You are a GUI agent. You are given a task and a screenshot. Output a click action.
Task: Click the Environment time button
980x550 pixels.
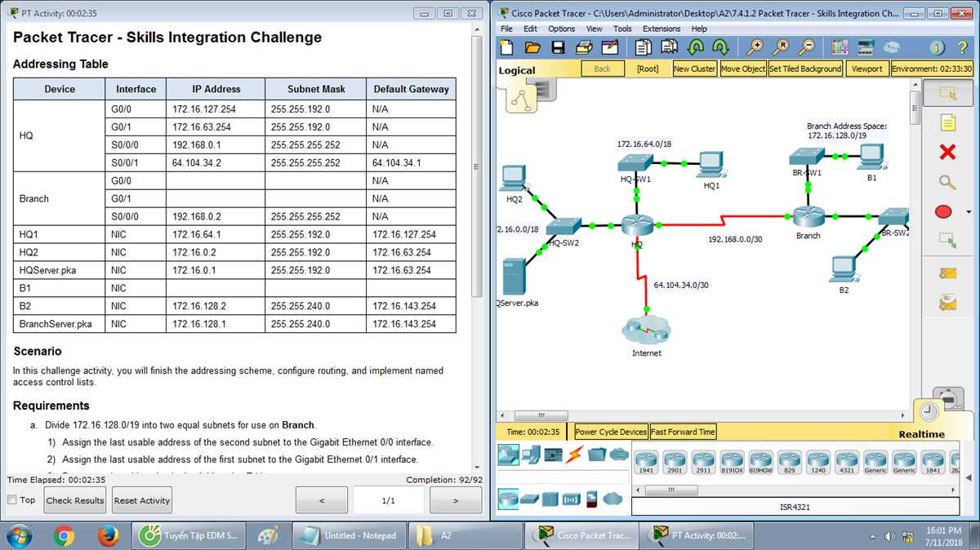click(x=933, y=69)
